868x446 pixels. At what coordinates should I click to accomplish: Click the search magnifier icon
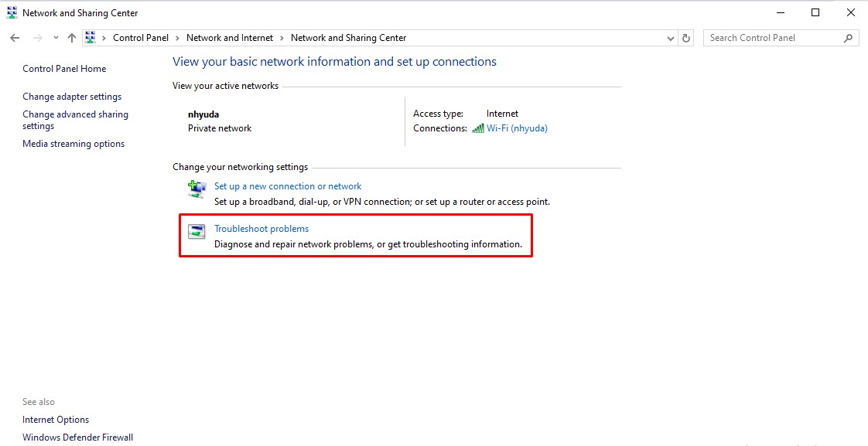pos(849,38)
